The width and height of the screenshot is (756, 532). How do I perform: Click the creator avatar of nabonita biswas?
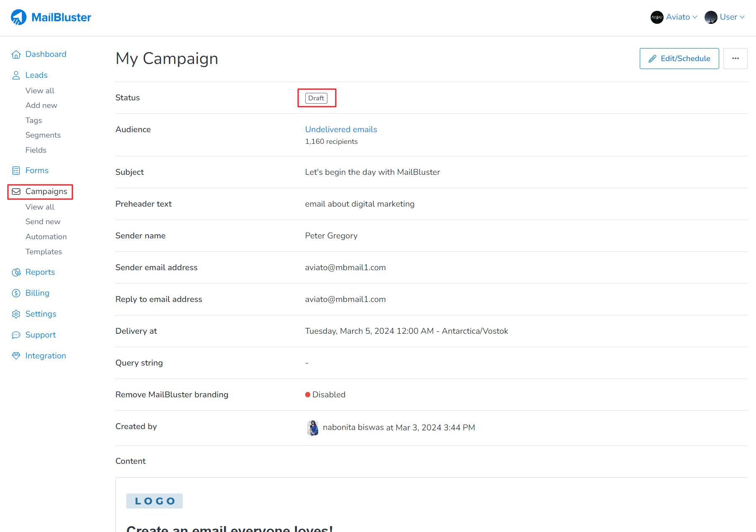coord(313,428)
